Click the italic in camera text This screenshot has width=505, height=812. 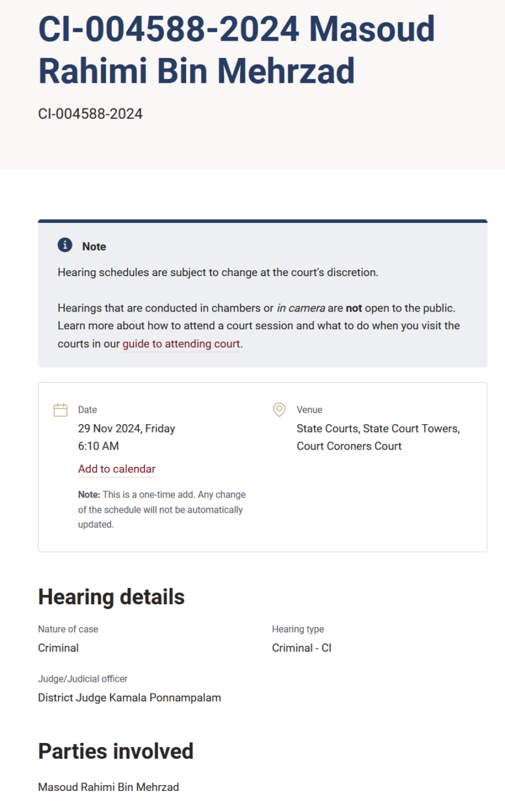point(301,308)
